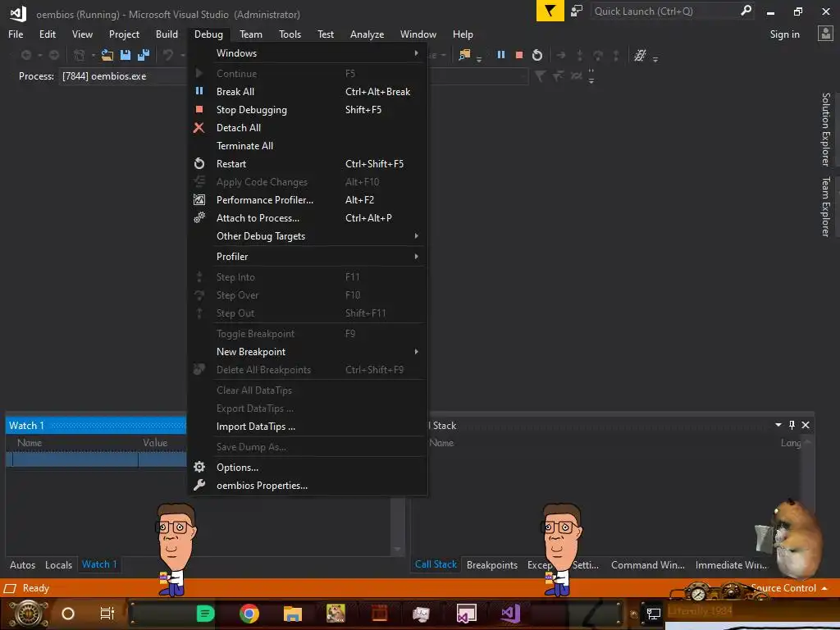Expand the New Breakpoint submenu
The width and height of the screenshot is (840, 630).
pyautogui.click(x=308, y=352)
